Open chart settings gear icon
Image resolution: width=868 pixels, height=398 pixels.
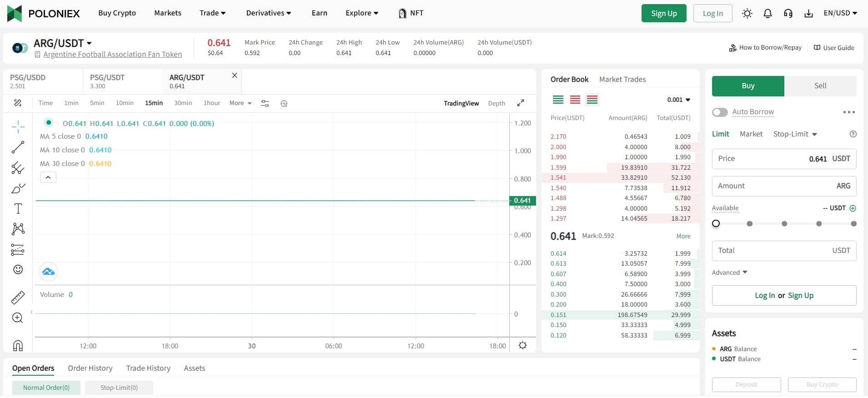pyautogui.click(x=523, y=345)
